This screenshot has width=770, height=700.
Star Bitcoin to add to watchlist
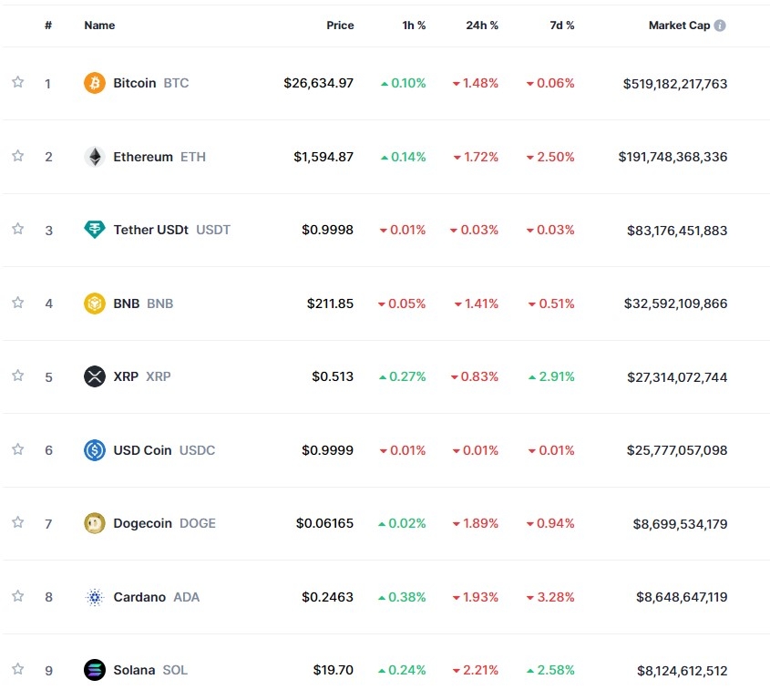[17, 82]
